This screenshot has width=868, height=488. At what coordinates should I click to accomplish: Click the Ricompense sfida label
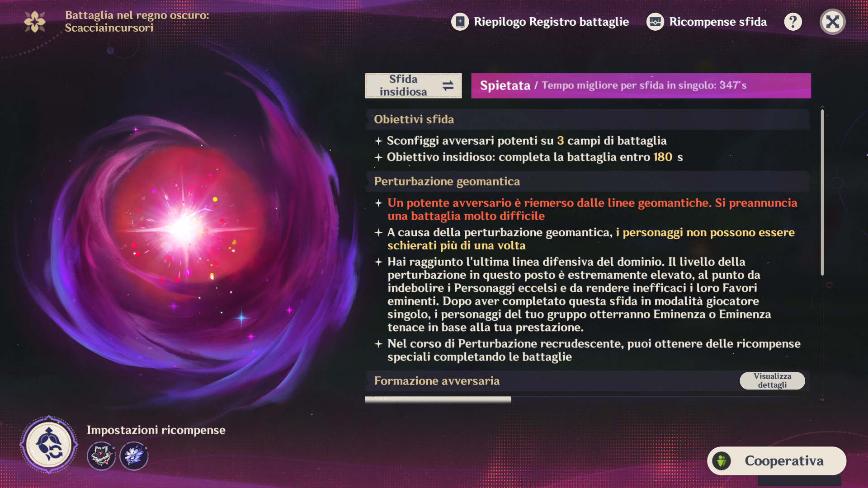[718, 22]
